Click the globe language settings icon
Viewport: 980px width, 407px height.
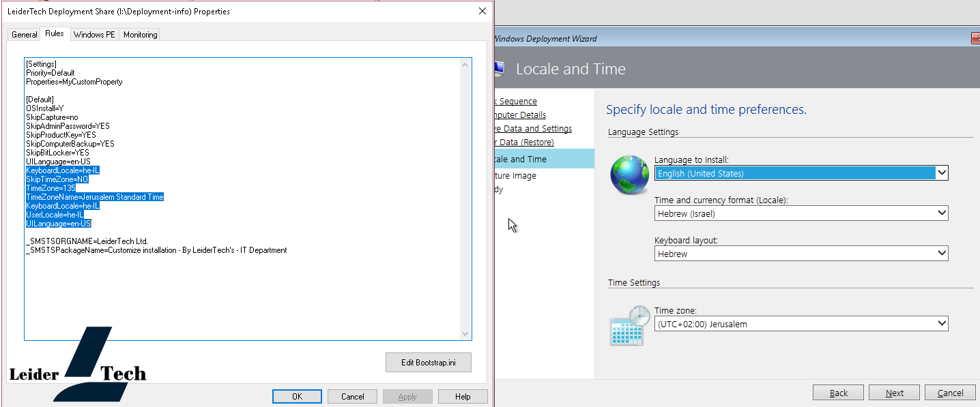tap(629, 175)
